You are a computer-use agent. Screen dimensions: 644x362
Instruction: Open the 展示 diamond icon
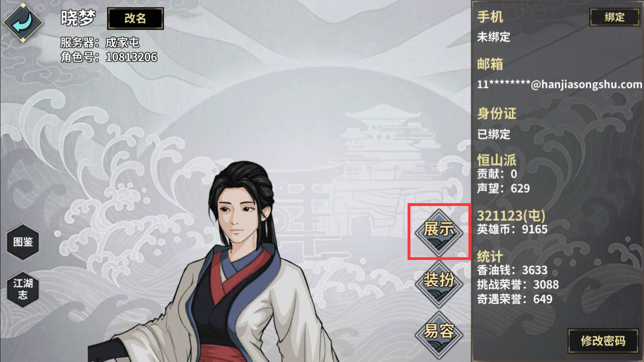pyautogui.click(x=439, y=230)
